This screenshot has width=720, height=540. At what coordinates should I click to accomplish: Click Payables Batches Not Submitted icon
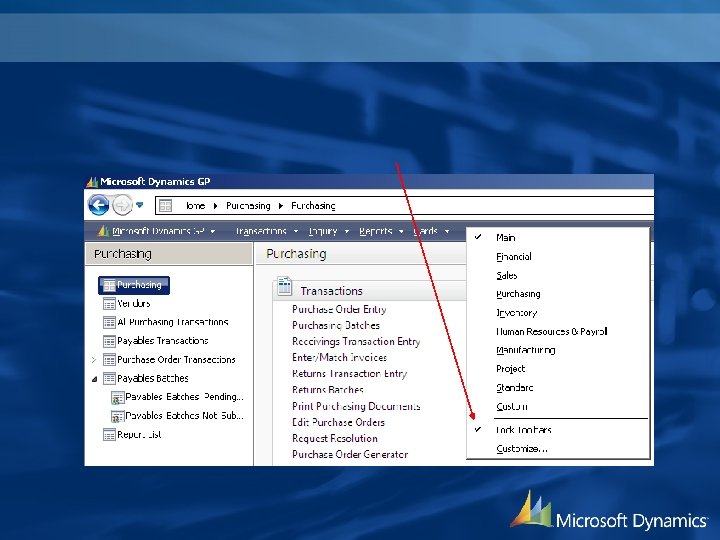(118, 416)
